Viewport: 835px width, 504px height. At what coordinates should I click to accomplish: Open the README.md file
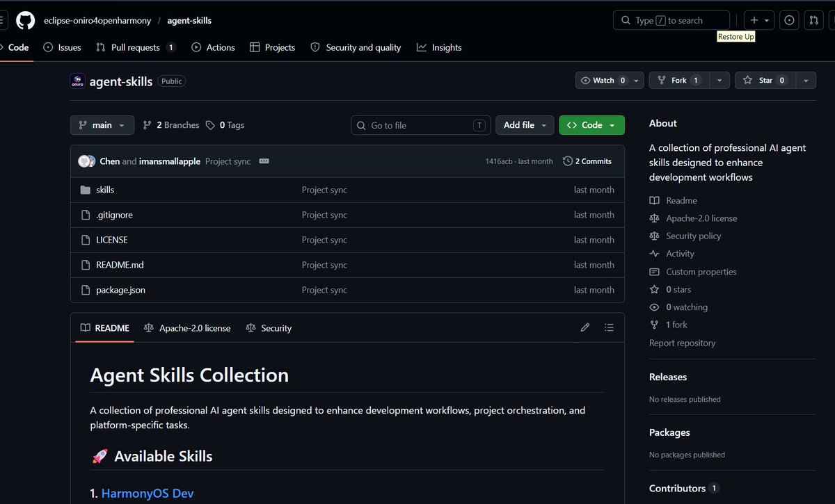[x=120, y=265]
